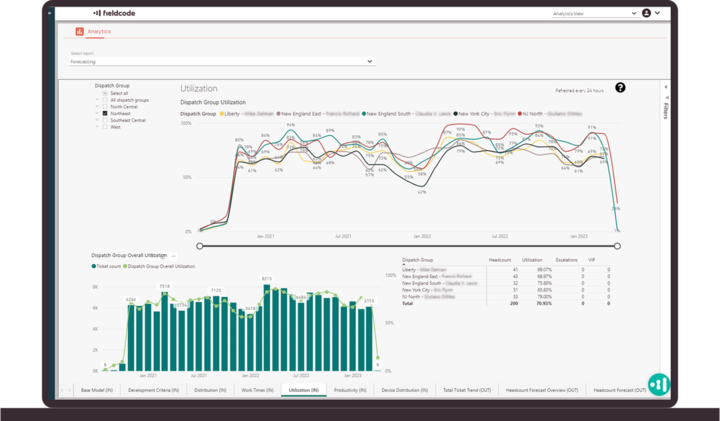Open the help question mark icon
Viewport: 720px width, 421px height.
pos(620,88)
